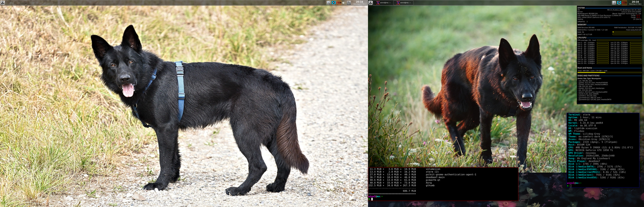
Task: Click the 'deadbeef-main' process row
Action: (407, 177)
